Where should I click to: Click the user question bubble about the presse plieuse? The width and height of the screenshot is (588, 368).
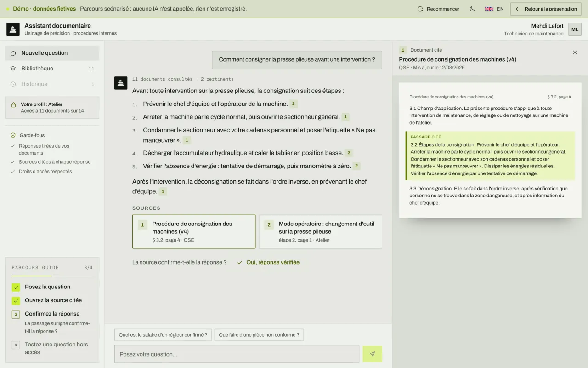(x=297, y=60)
